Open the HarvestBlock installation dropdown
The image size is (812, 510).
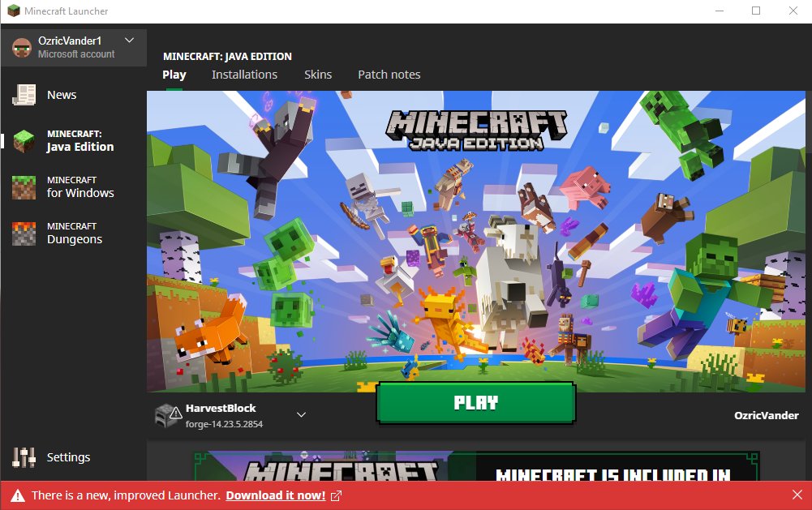tap(302, 415)
